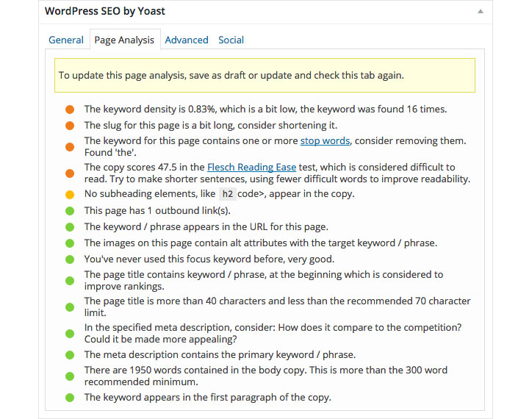Click orange dot beside slug length warning
Viewport: 532px width, 419px height.
[70, 126]
